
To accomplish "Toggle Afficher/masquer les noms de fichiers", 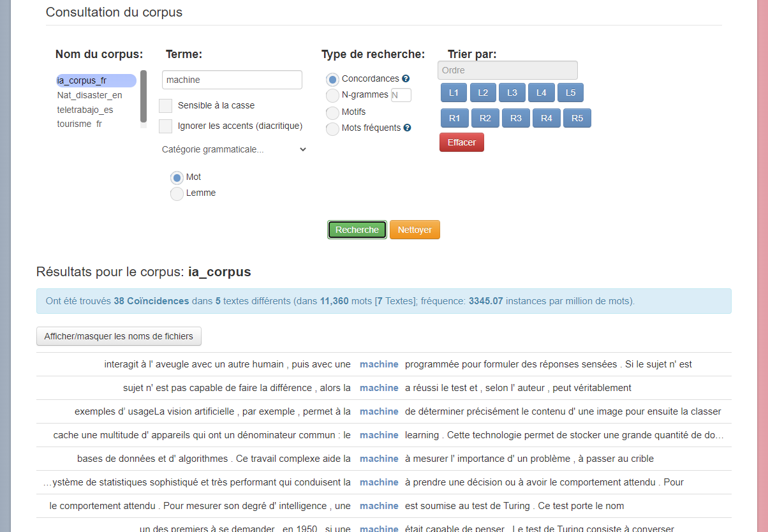I will 119,336.
